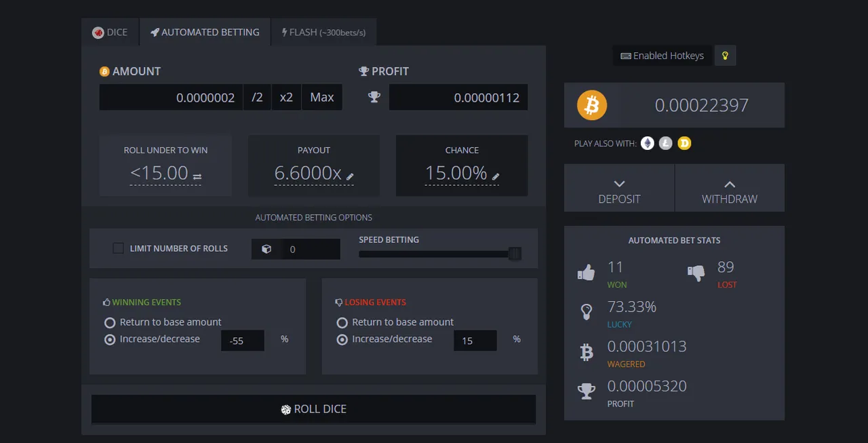Select the Ethereum coin icon

tap(648, 143)
